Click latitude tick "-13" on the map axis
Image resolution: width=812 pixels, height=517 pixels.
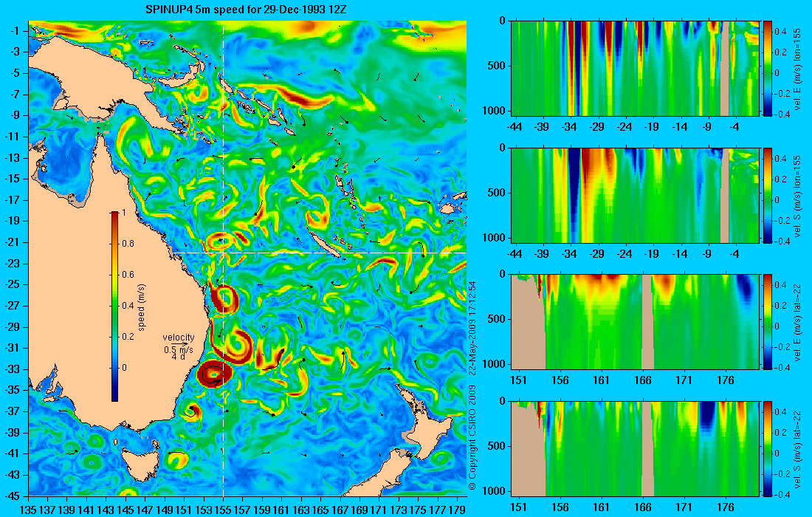coord(13,157)
